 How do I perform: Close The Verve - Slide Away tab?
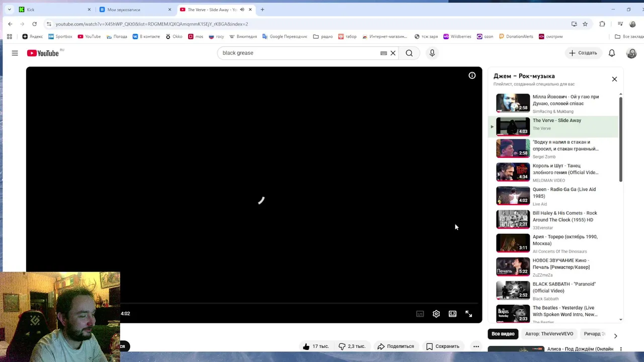250,10
